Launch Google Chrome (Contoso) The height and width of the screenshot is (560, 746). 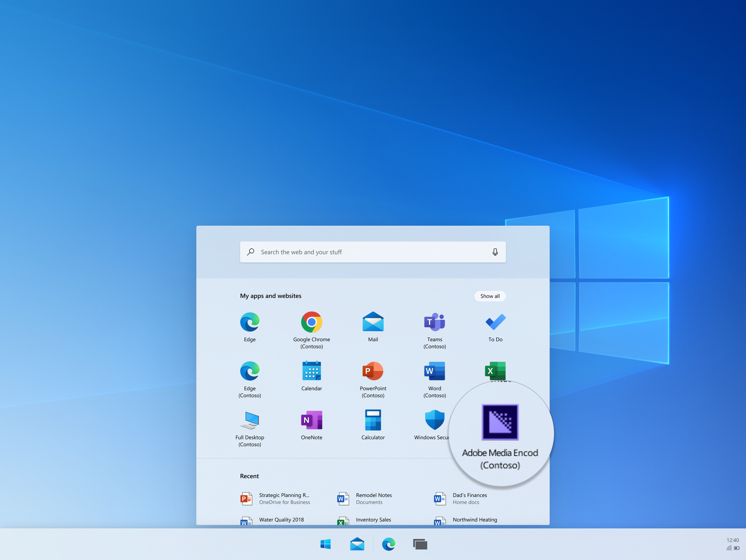tap(311, 322)
